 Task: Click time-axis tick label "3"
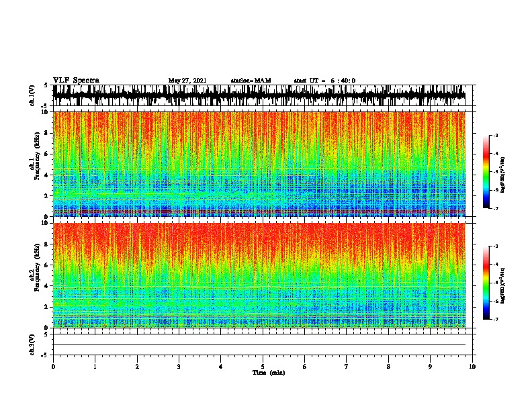pyautogui.click(x=179, y=367)
